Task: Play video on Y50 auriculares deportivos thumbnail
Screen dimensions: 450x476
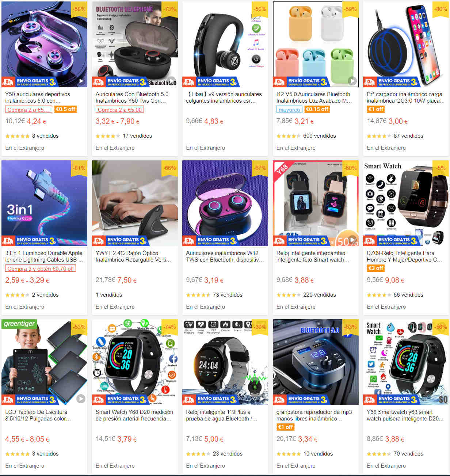Action: tap(81, 81)
